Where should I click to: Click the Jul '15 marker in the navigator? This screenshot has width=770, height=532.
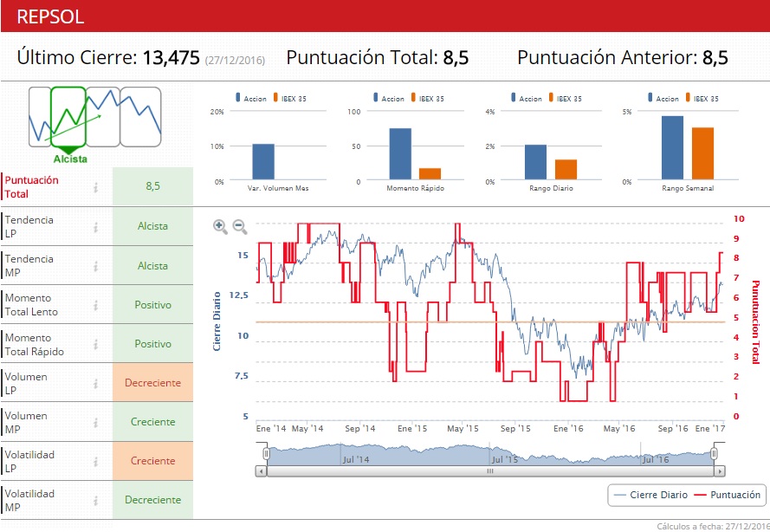tap(505, 459)
